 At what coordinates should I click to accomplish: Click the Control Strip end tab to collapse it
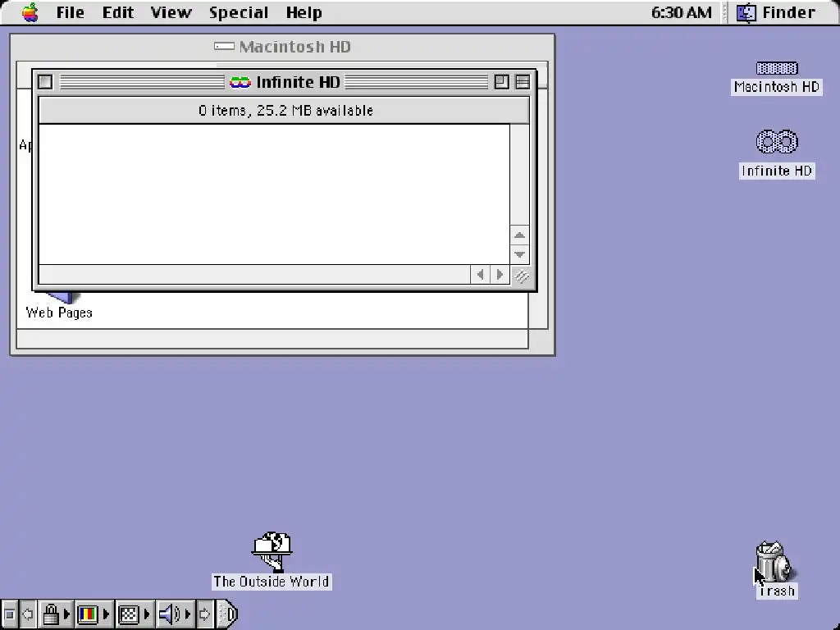click(x=228, y=614)
